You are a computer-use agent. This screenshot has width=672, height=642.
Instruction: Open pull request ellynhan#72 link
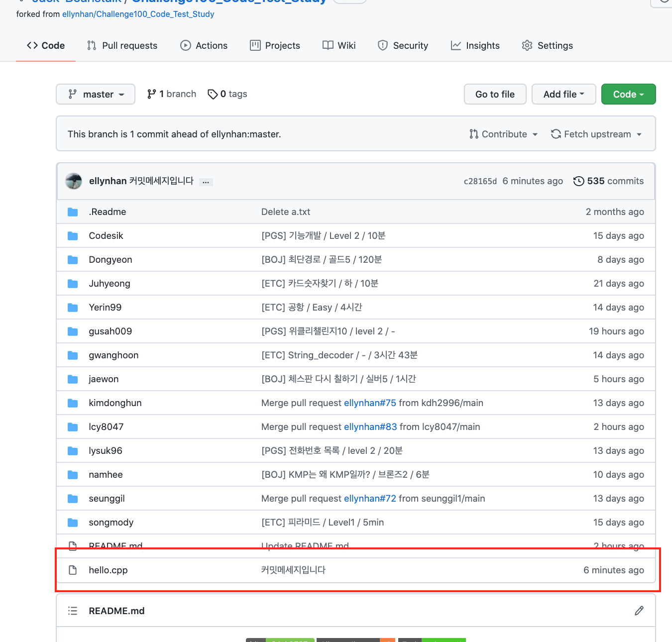(x=370, y=498)
